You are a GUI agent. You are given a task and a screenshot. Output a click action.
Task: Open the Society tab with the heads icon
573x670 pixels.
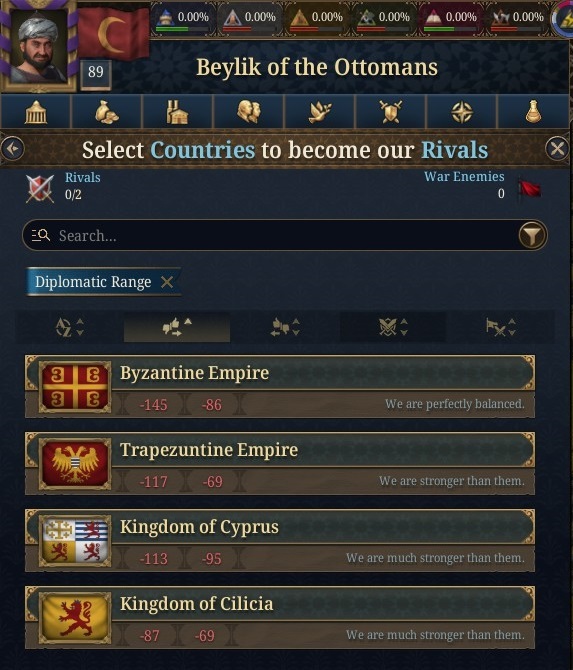point(249,112)
